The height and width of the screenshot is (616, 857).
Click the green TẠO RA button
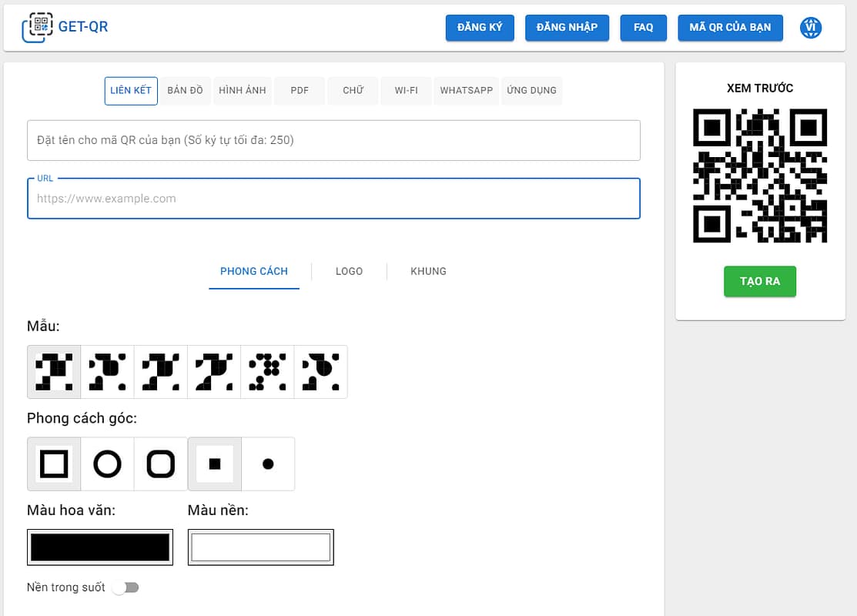(760, 282)
